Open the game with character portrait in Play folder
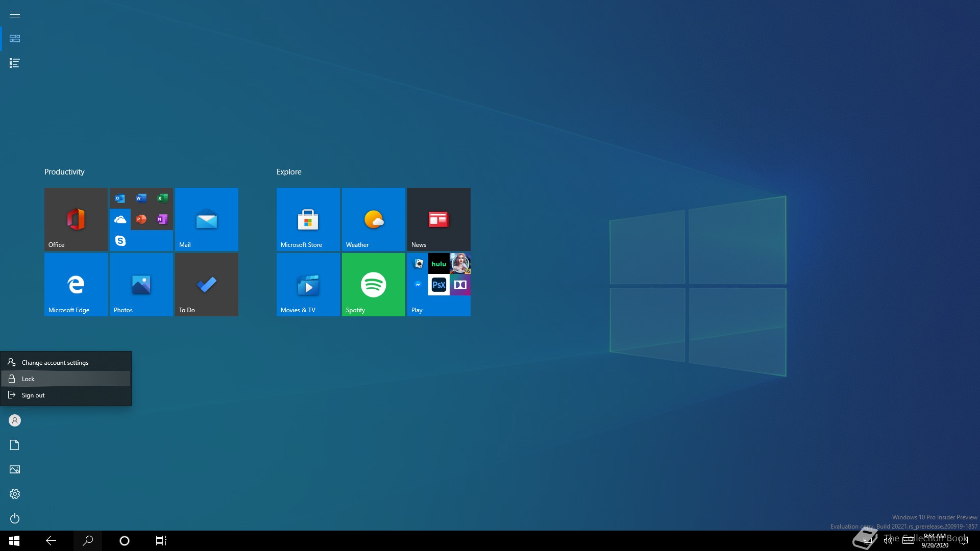 460,264
